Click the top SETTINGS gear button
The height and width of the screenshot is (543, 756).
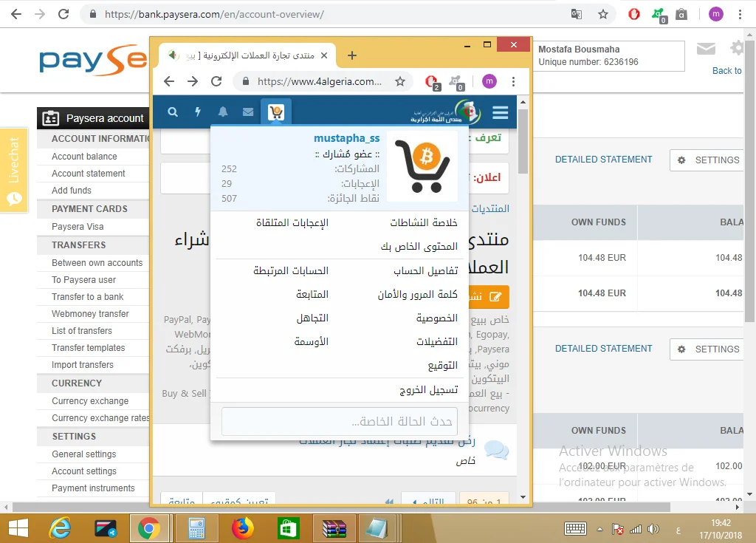pos(708,160)
